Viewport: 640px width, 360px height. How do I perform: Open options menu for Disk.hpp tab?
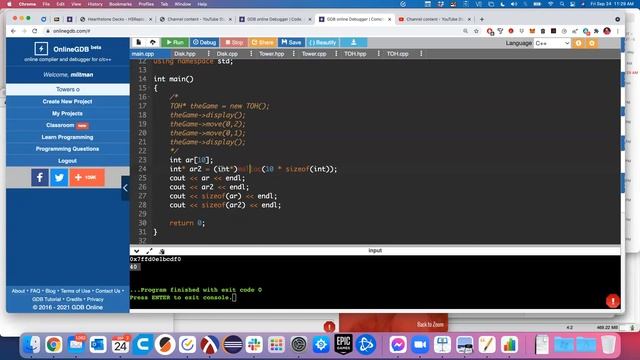point(209,54)
